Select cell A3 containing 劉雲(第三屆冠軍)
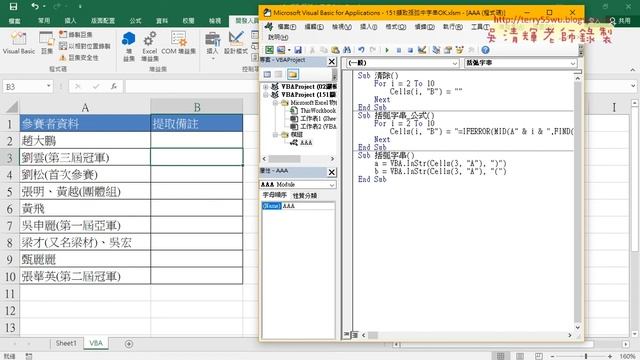This screenshot has width=640, height=360. (85, 158)
